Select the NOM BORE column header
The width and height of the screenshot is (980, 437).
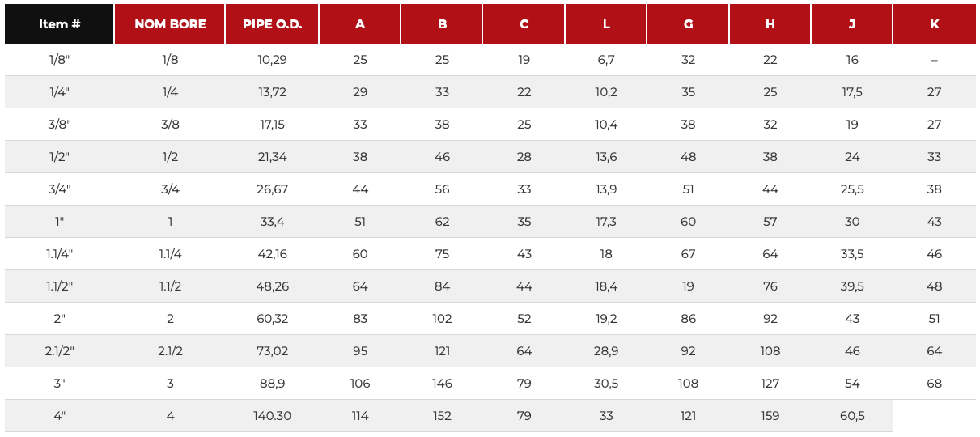click(x=170, y=24)
